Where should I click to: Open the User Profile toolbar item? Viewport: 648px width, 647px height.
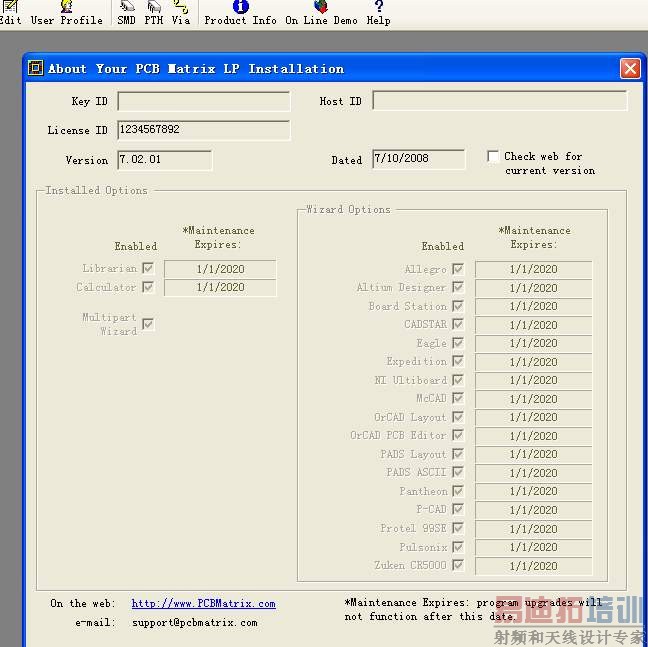67,13
